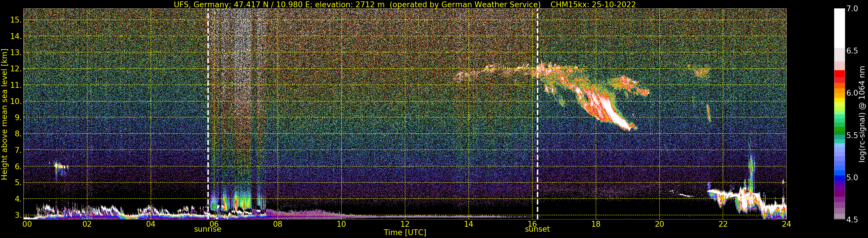Click the y-axis tick label '13.'
Image resolution: width=868 pixels, height=238 pixels.
coord(16,53)
